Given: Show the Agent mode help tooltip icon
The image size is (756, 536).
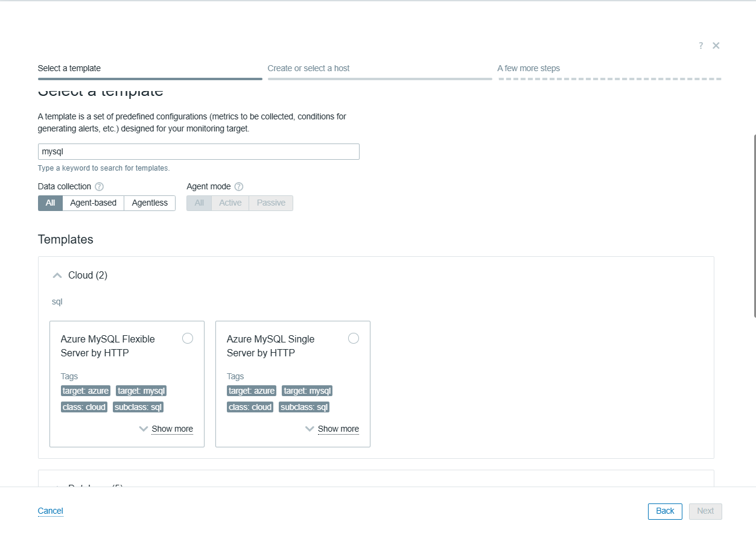Looking at the screenshot, I should coord(239,187).
